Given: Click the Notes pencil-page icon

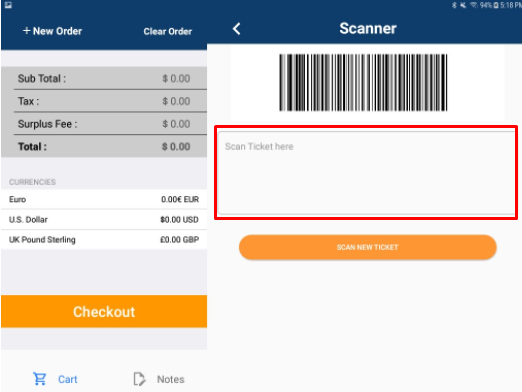Looking at the screenshot, I should pyautogui.click(x=139, y=379).
